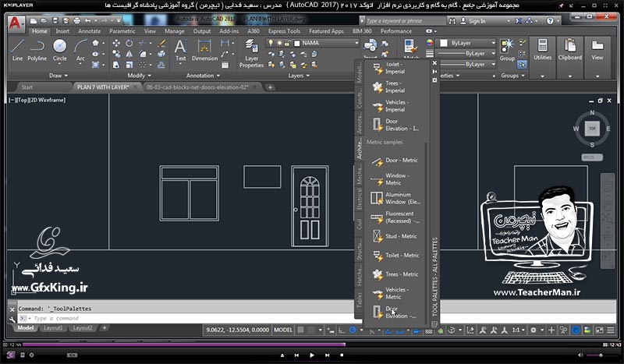Toggle the layer on/off lightbulb icon
The width and height of the screenshot is (624, 364).
tap(271, 43)
